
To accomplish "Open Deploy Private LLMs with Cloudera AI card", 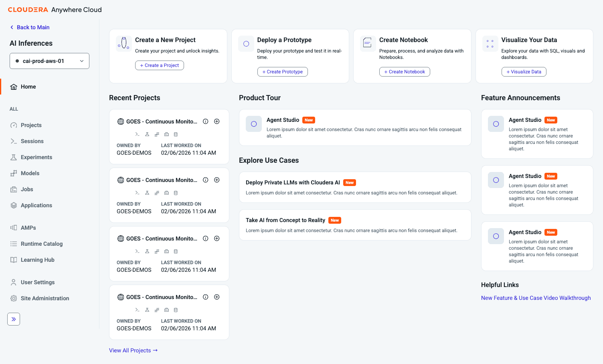I will tap(355, 187).
